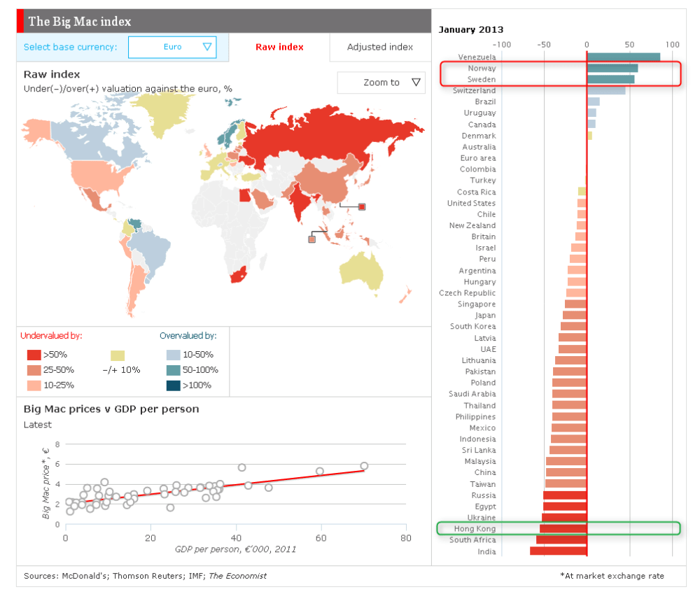Click the Hong Kong map marker box
The width and height of the screenshot is (700, 594).
(361, 206)
